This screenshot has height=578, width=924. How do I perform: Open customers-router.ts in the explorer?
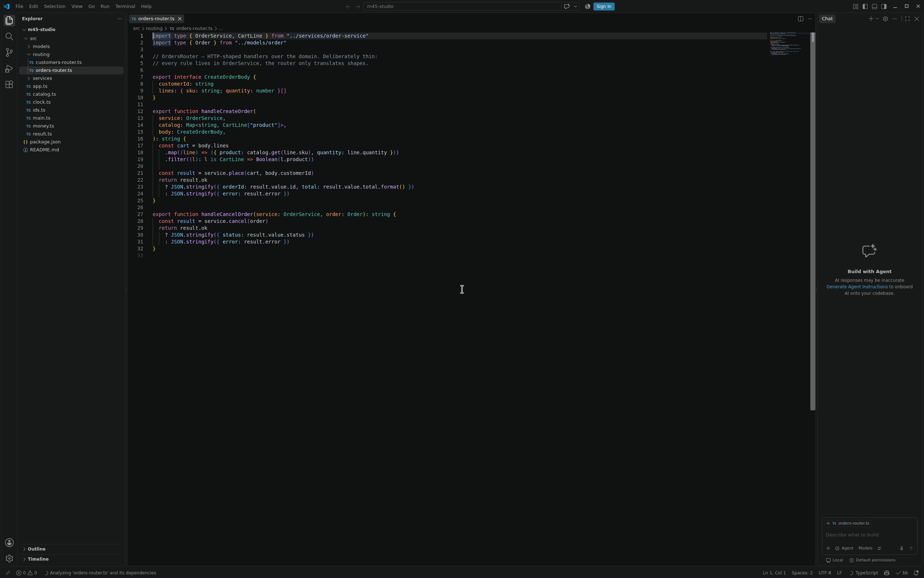pos(71,62)
